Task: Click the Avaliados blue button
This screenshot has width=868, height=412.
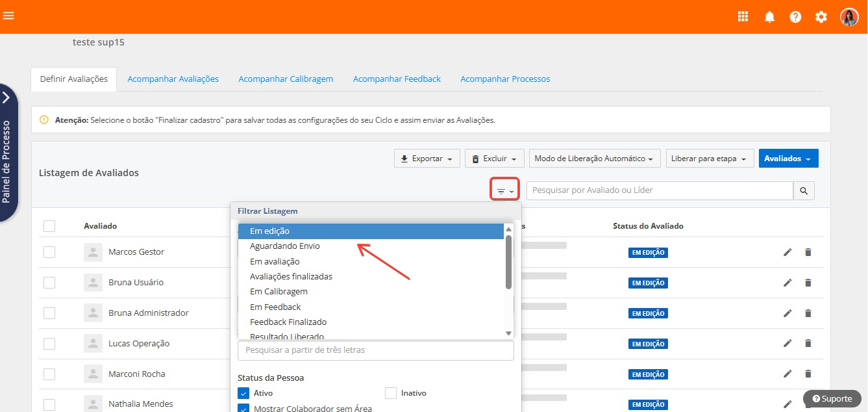Action: tap(788, 159)
